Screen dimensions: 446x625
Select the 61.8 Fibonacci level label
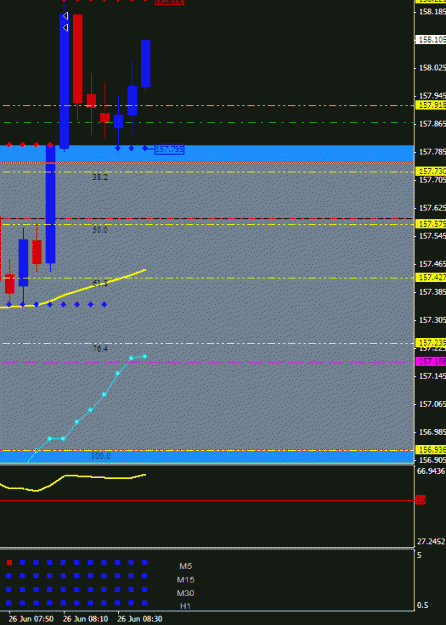tap(100, 283)
